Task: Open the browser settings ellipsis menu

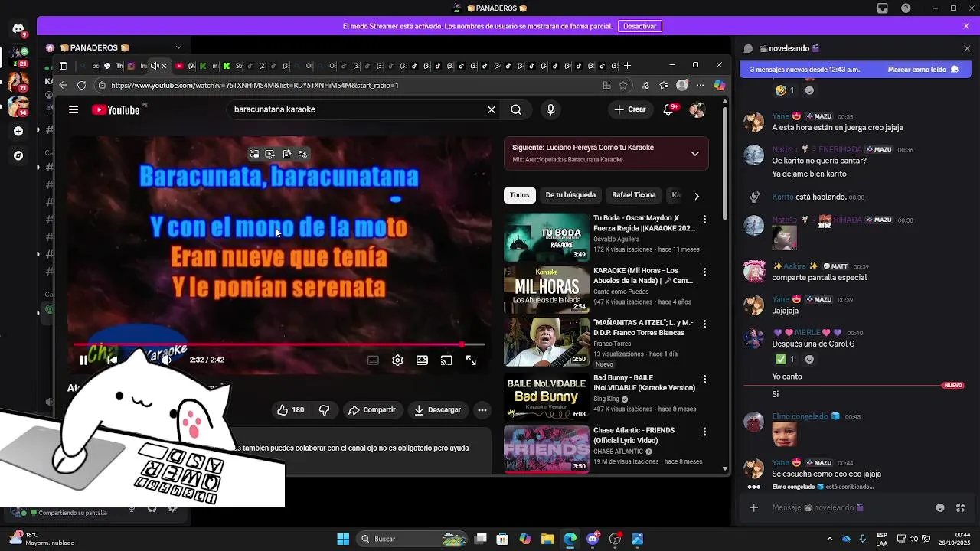Action: 700,85
